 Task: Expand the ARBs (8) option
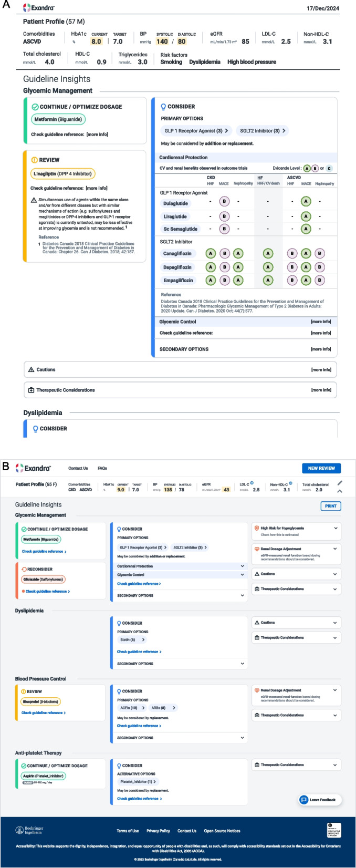point(164,708)
